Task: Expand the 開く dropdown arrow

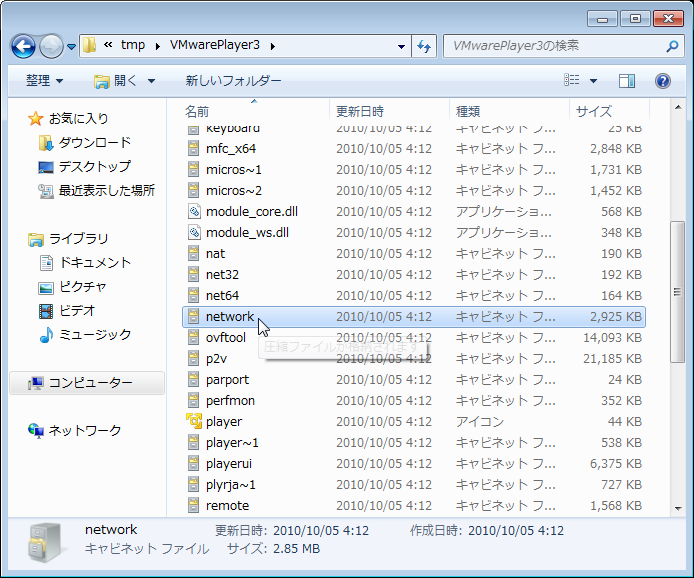Action: click(151, 81)
